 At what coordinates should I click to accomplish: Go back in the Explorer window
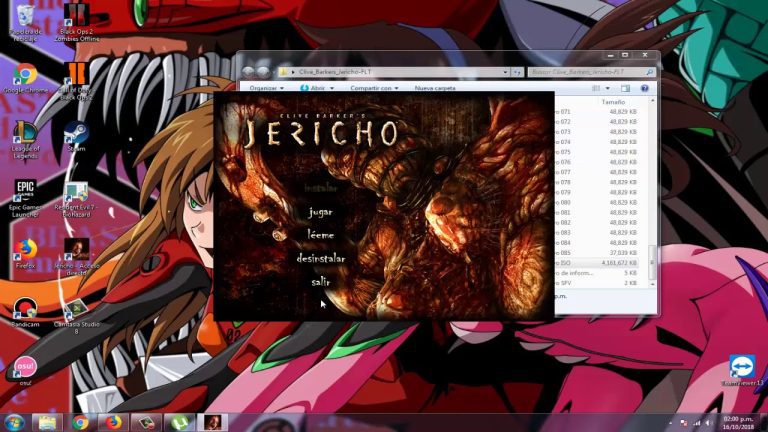tap(248, 72)
